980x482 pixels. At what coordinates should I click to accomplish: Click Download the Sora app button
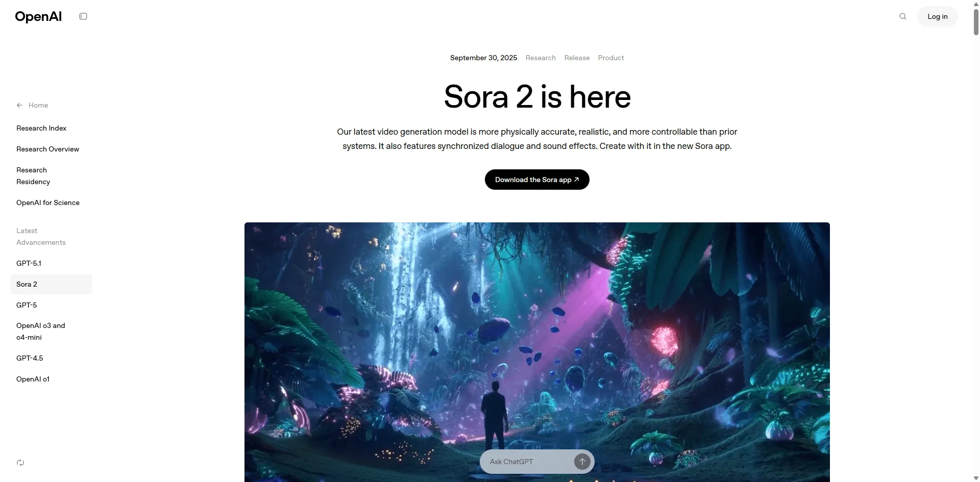coord(537,180)
